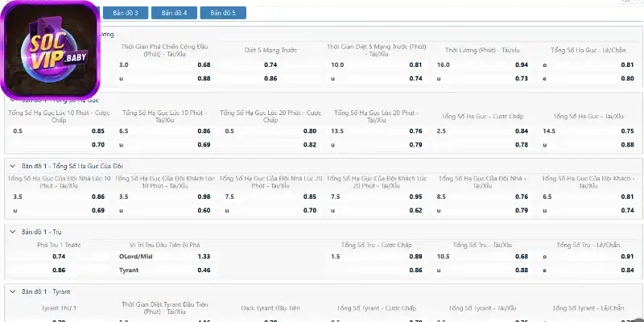Select handicap 1.5 odds 0.89 in Tổng Số Trụ
This screenshot has height=322, width=644.
[377, 256]
